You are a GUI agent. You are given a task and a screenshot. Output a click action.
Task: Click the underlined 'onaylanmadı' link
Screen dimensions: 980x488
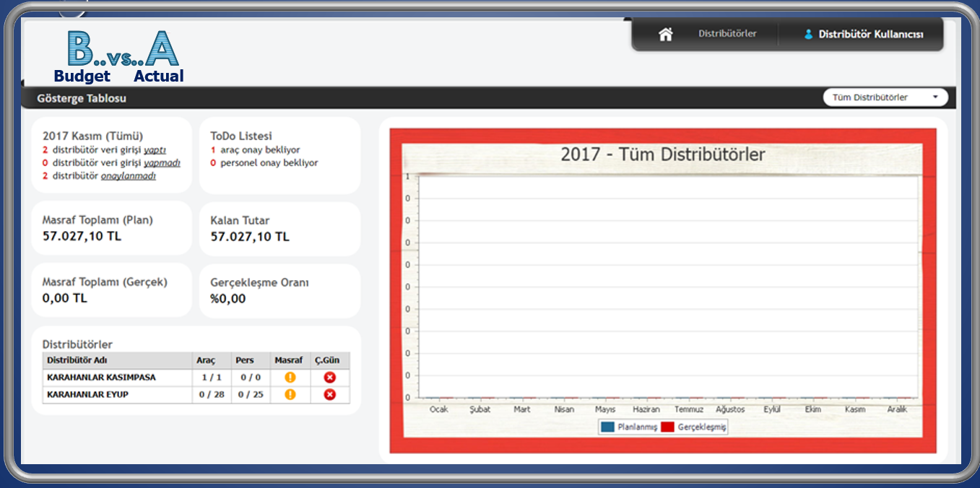click(x=129, y=176)
